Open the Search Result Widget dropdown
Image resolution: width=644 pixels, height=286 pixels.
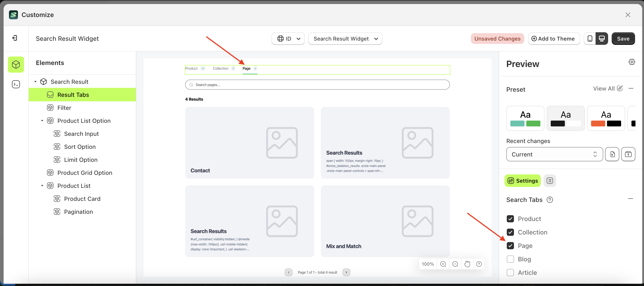(345, 39)
